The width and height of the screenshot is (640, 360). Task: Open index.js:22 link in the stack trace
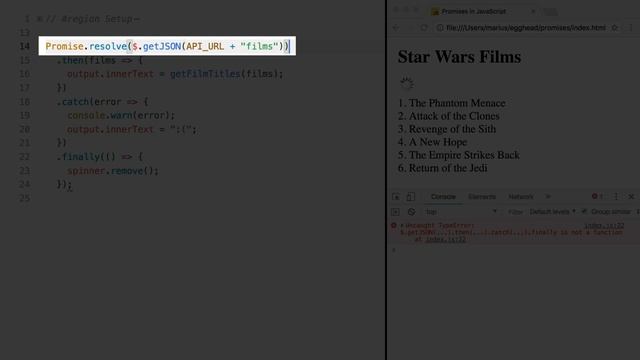click(445, 240)
